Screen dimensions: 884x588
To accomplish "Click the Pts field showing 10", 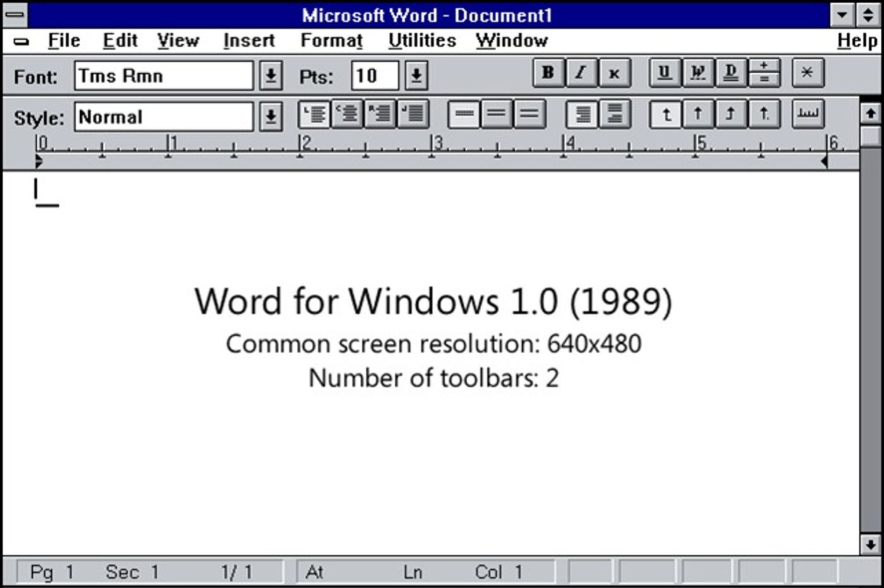I will point(375,76).
